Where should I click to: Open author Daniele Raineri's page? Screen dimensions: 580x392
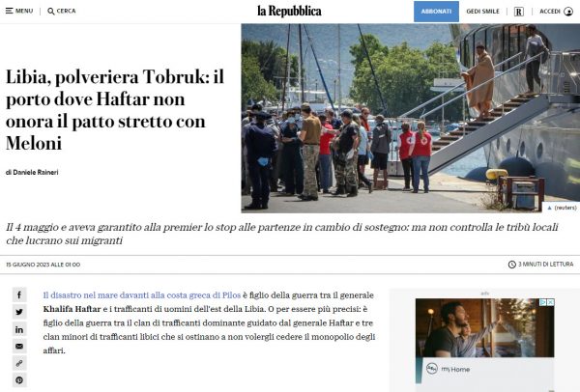tap(36, 172)
